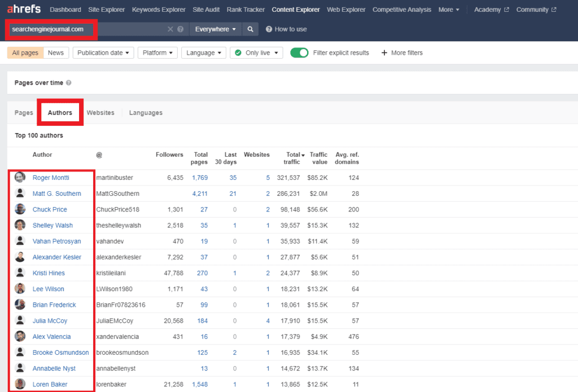Click the plus icon for More filters
The image size is (578, 392).
pyautogui.click(x=384, y=52)
